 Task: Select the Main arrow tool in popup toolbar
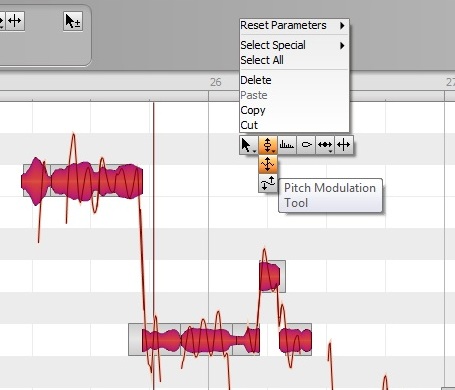click(248, 145)
